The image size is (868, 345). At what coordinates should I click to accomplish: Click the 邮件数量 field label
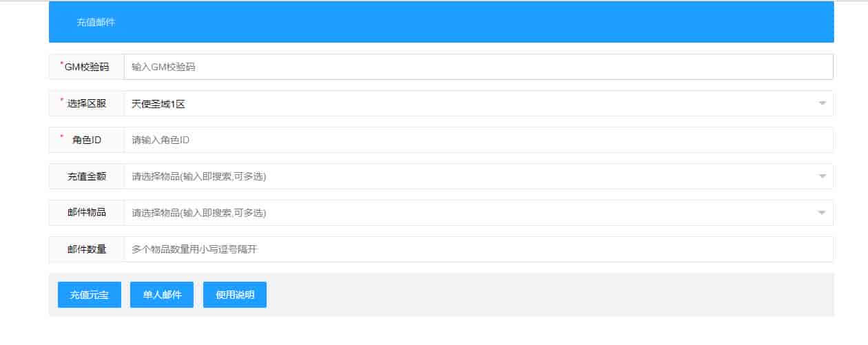(x=87, y=249)
